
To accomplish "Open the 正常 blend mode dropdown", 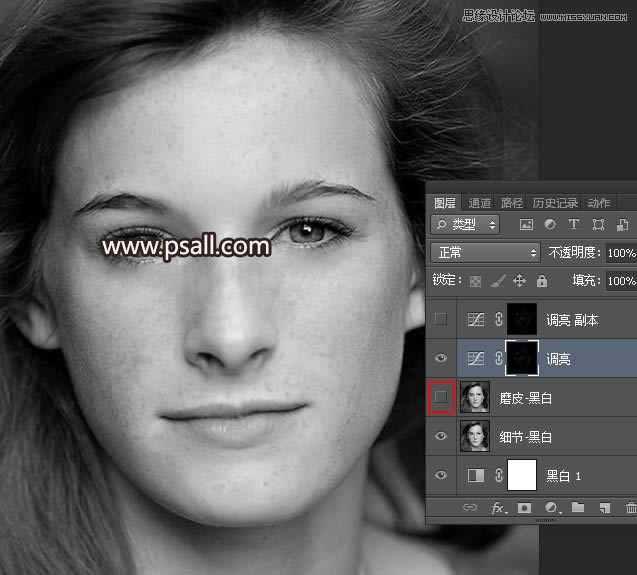I will point(485,253).
